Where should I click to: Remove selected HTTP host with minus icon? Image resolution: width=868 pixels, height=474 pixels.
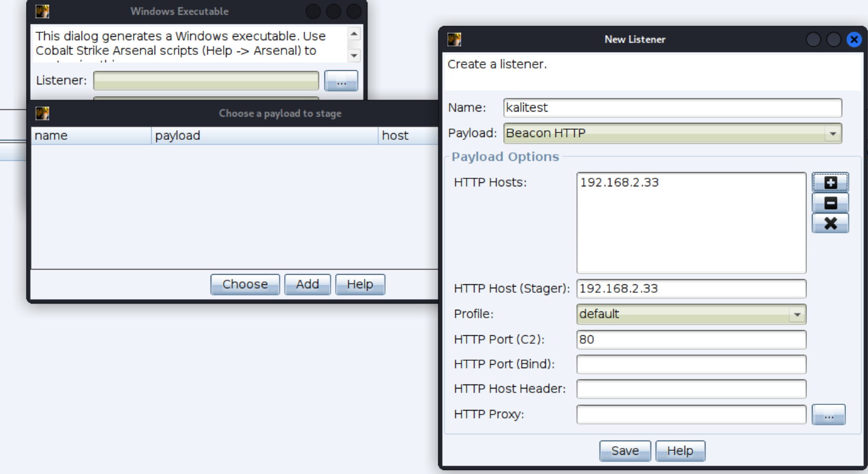point(830,203)
